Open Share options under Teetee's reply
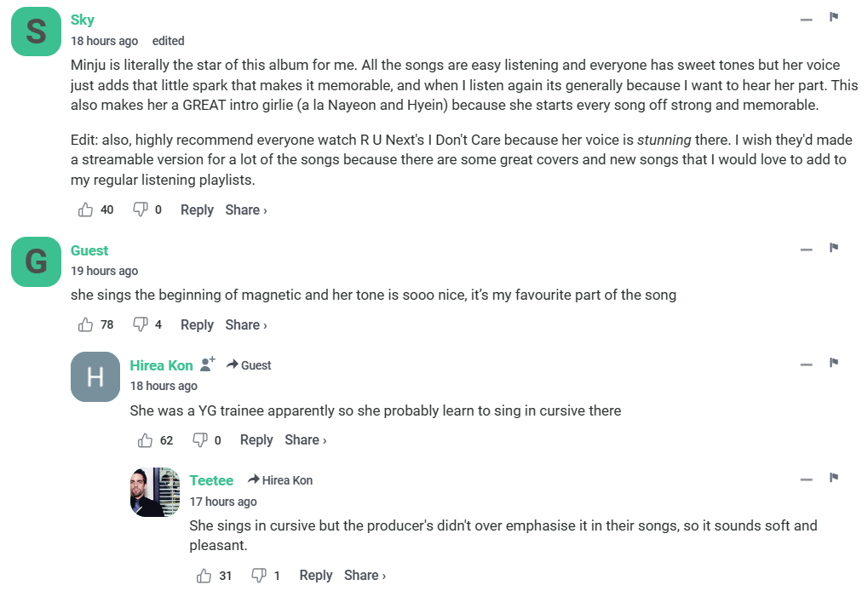The width and height of the screenshot is (868, 591). [x=365, y=576]
